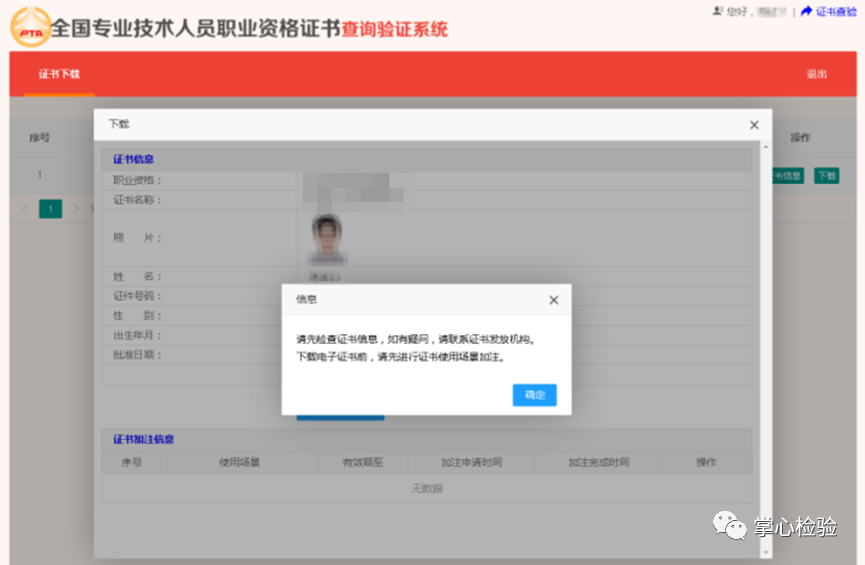Viewport: 865px width, 565px height.
Task: Click 退出 to log out
Action: tap(817, 75)
